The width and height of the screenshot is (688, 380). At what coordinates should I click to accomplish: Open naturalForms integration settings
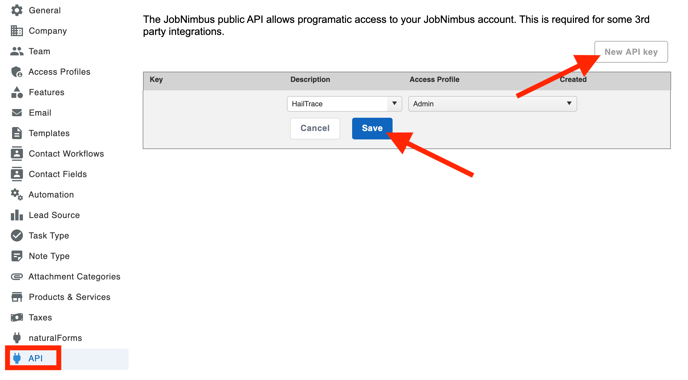click(x=55, y=338)
